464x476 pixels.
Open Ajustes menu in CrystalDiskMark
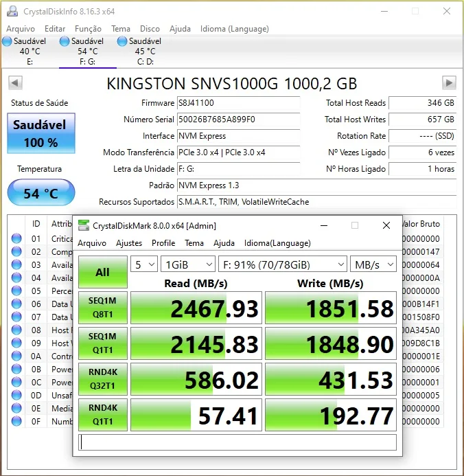tap(129, 243)
